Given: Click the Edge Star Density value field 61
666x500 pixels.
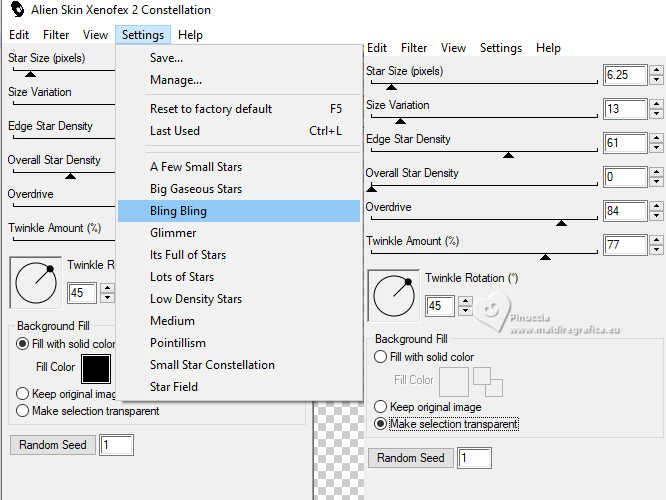Looking at the screenshot, I should tap(625, 143).
